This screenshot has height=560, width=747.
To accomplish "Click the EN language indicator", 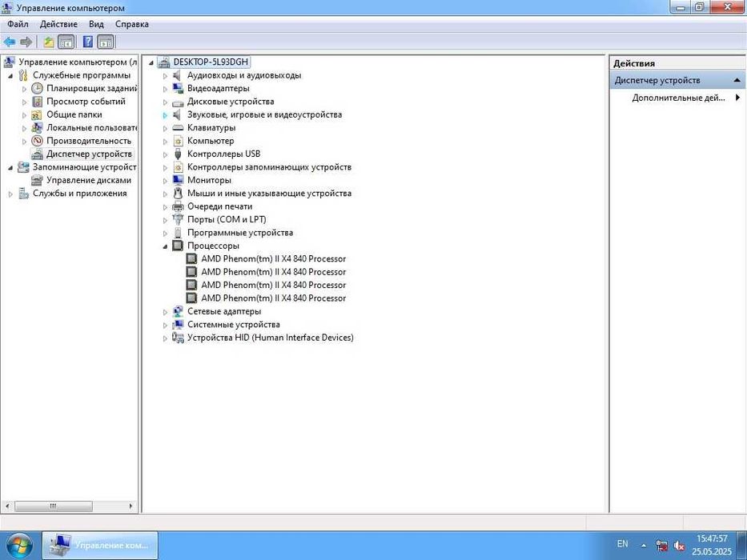I will pyautogui.click(x=622, y=543).
